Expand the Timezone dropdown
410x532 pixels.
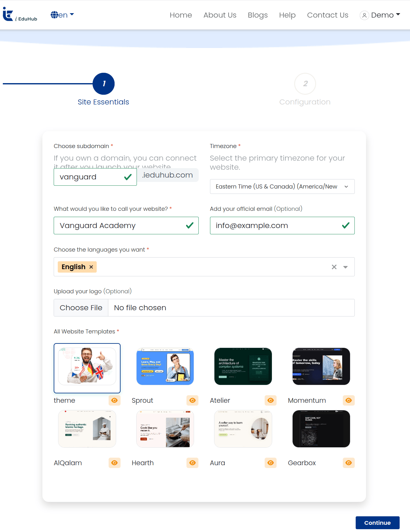tap(282, 186)
